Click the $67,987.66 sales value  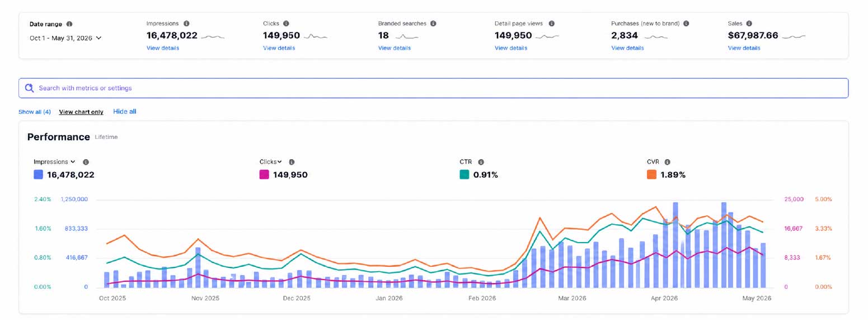tap(753, 36)
